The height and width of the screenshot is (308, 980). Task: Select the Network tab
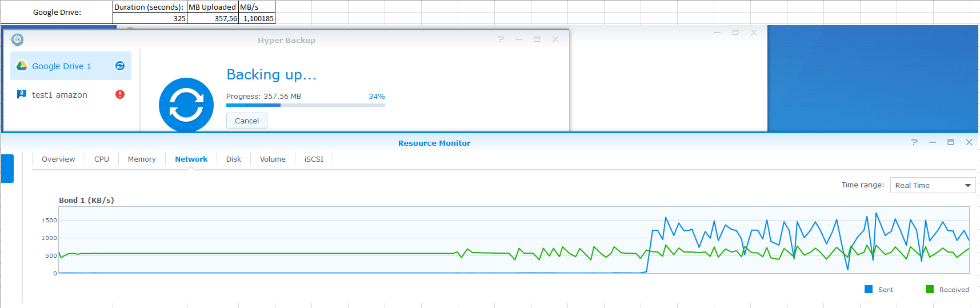(191, 159)
